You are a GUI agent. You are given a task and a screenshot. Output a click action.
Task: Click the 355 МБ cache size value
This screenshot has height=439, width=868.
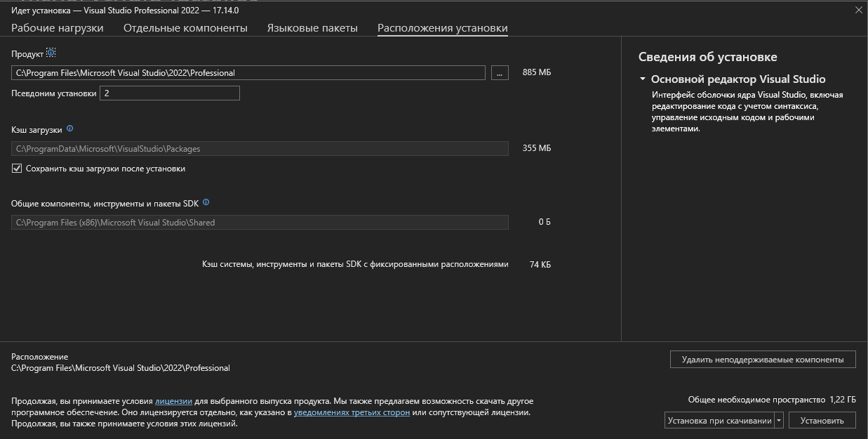[537, 148]
